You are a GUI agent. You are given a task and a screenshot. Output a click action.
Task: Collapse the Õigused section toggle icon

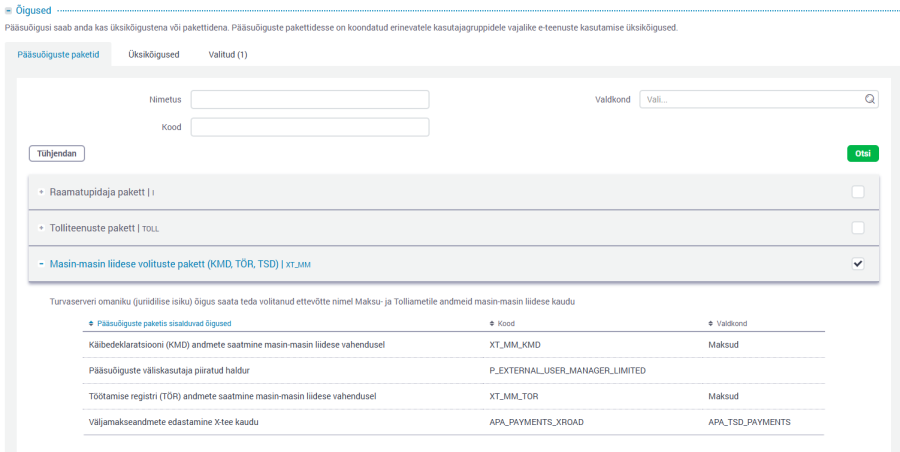9,10
